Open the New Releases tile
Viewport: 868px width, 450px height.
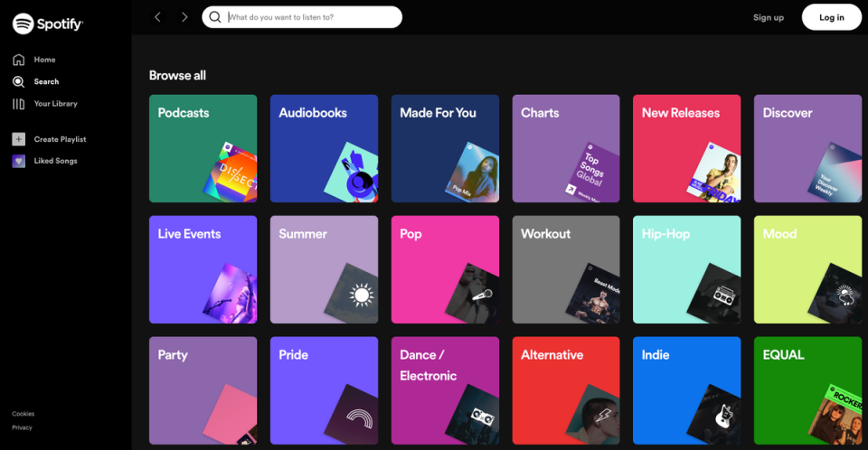[x=686, y=148]
